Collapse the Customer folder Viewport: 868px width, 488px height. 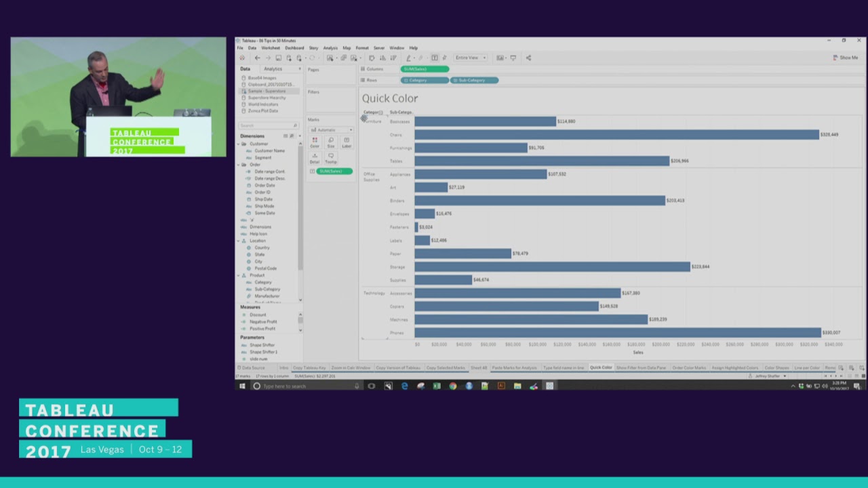click(239, 144)
